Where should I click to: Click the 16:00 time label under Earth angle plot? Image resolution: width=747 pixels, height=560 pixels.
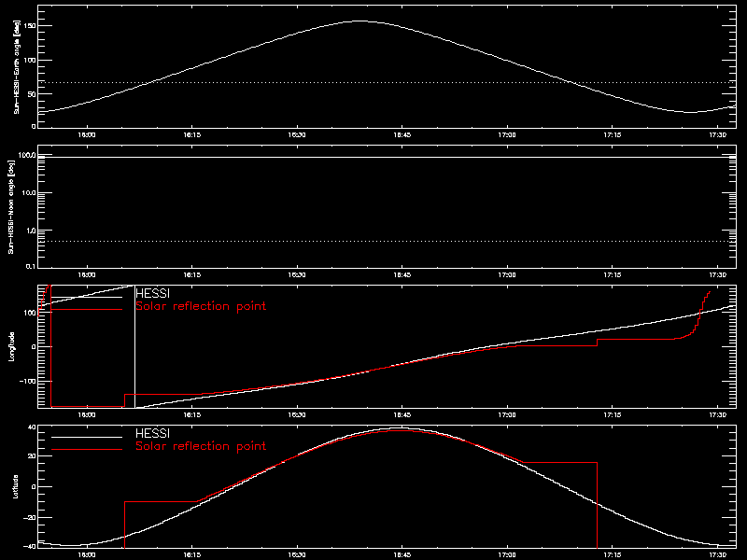87,134
